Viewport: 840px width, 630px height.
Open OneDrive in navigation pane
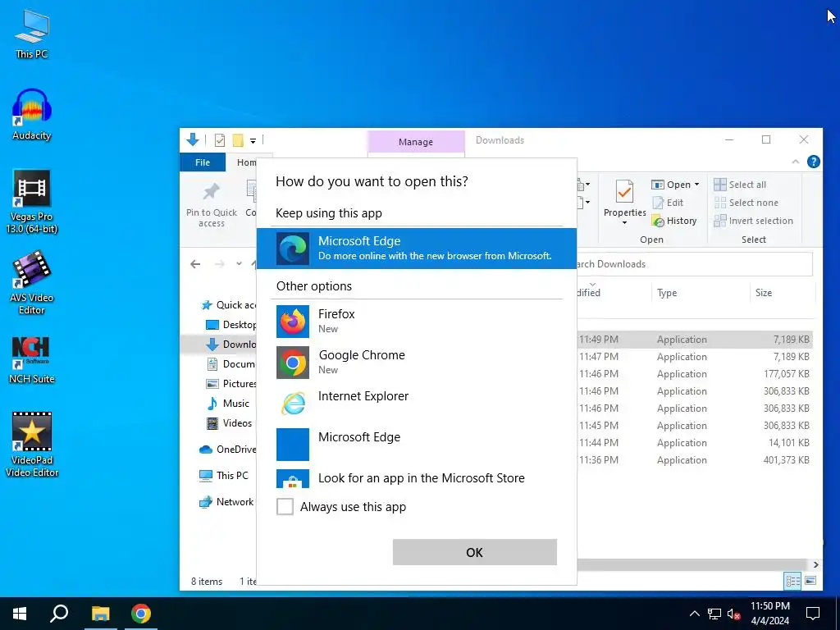click(228, 450)
